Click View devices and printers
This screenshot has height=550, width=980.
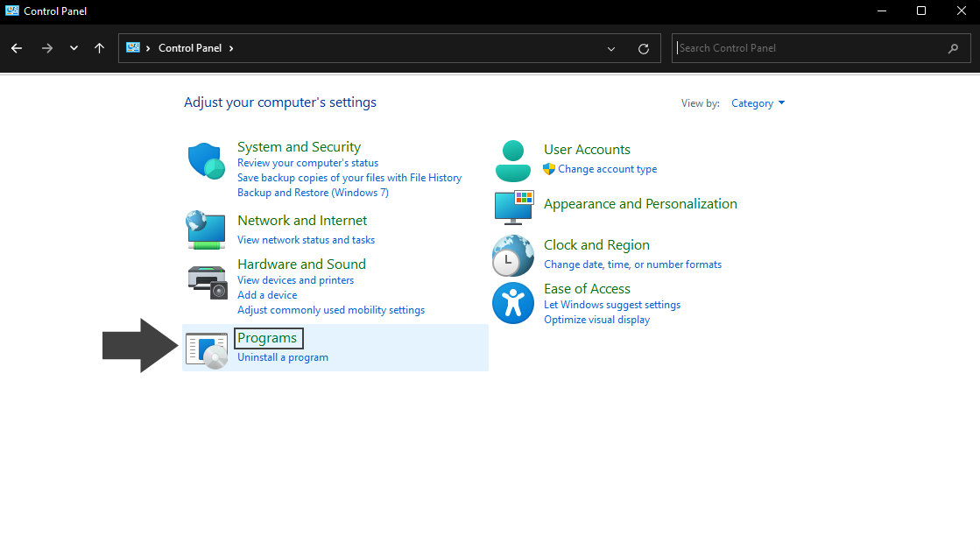[296, 280]
